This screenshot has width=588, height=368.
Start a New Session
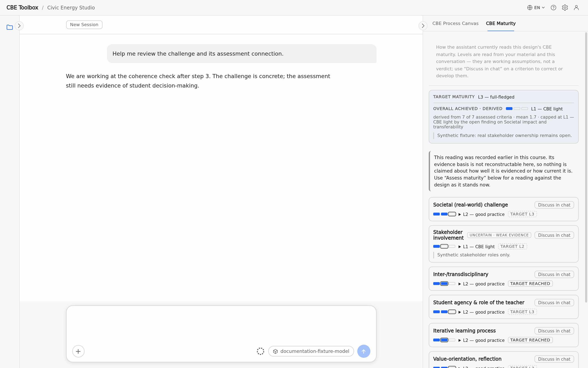84,25
